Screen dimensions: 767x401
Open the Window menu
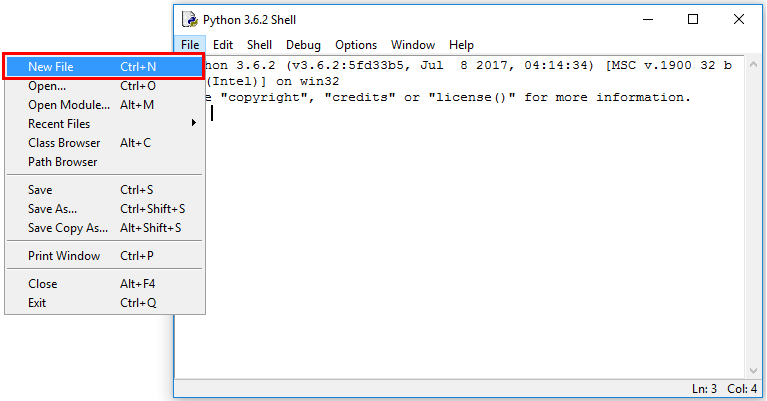point(413,45)
